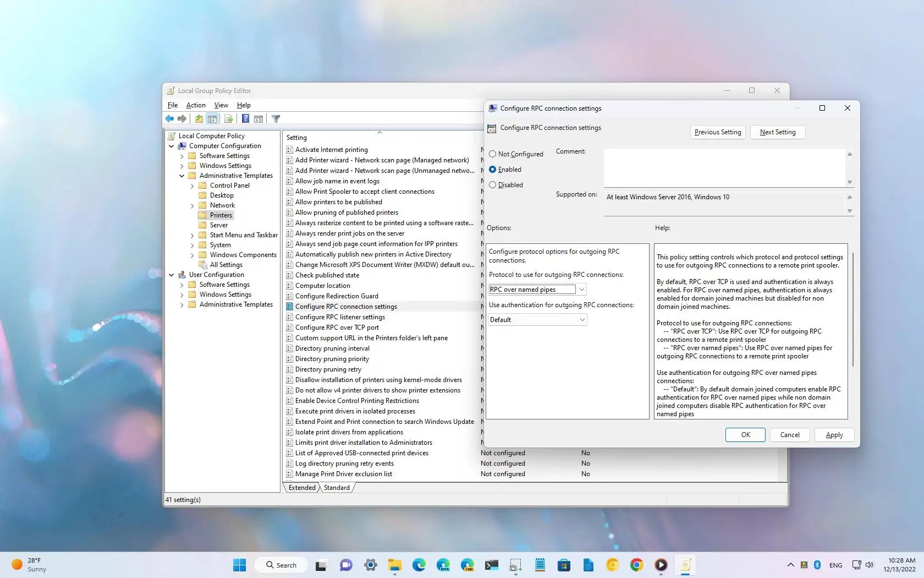This screenshot has height=578, width=924.
Task: Select the Up one level folder icon
Action: [199, 119]
